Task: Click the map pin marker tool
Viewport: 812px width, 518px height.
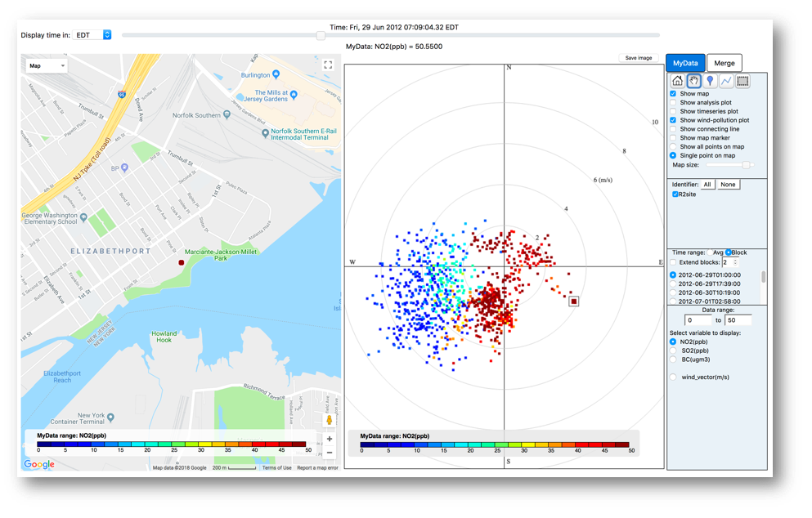Action: [x=710, y=81]
